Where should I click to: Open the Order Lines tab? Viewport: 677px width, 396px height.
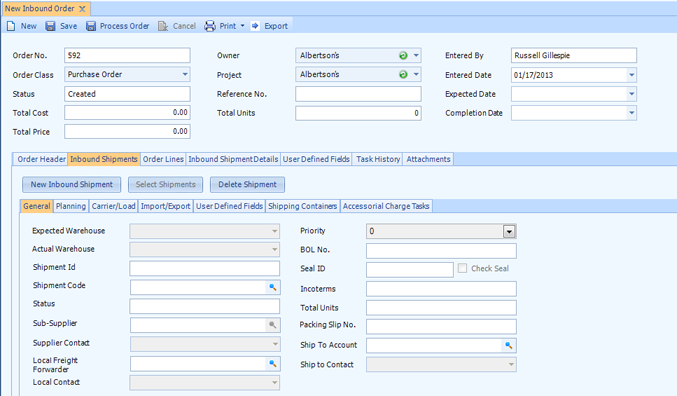coord(163,159)
